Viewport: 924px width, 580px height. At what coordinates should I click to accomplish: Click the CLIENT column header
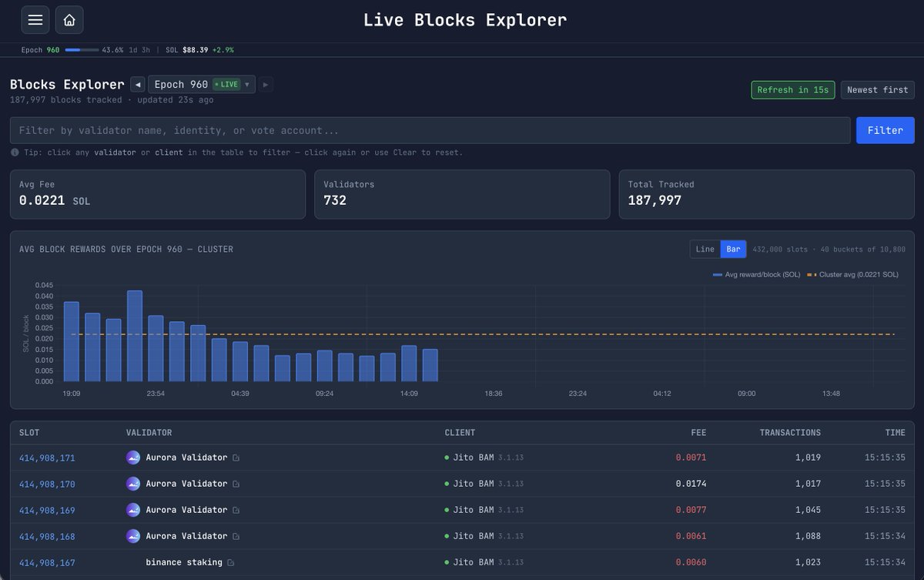pos(460,433)
